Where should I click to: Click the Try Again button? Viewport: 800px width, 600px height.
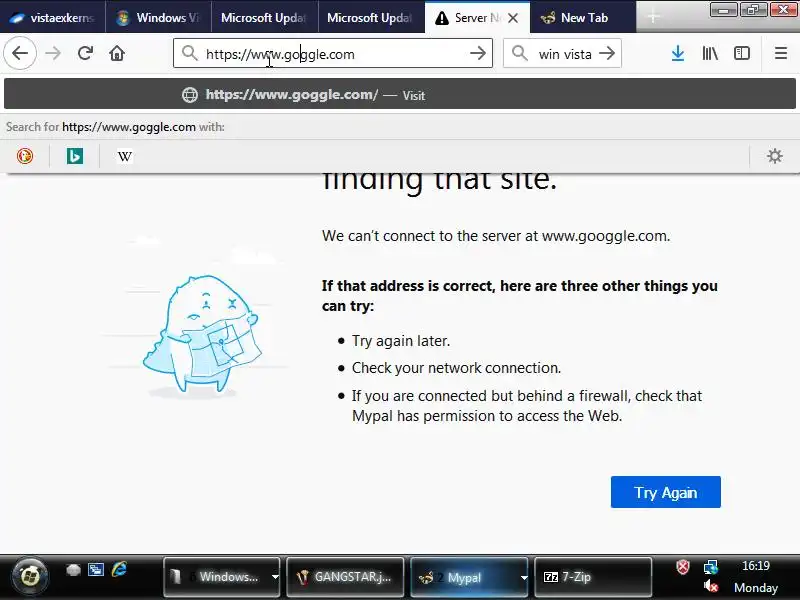click(665, 492)
